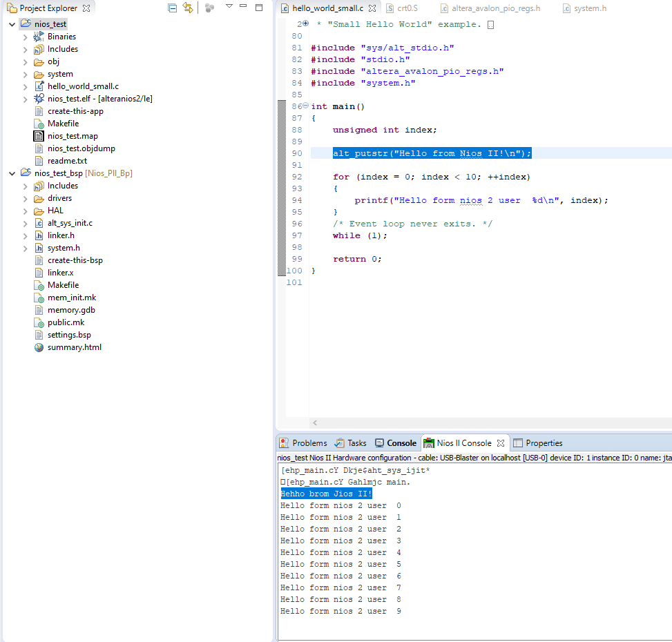Viewport: 672px width, 642px height.
Task: Switch to system.h editor tab
Action: (589, 8)
